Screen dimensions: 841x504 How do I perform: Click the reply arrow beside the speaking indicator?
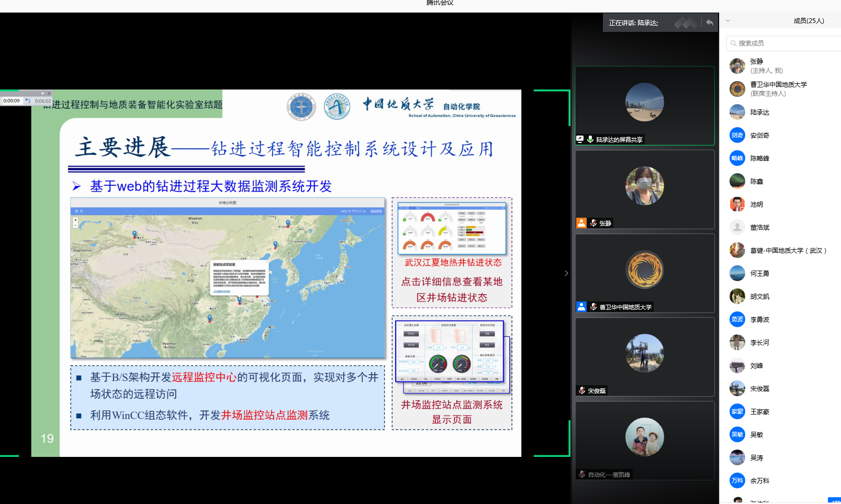click(709, 23)
